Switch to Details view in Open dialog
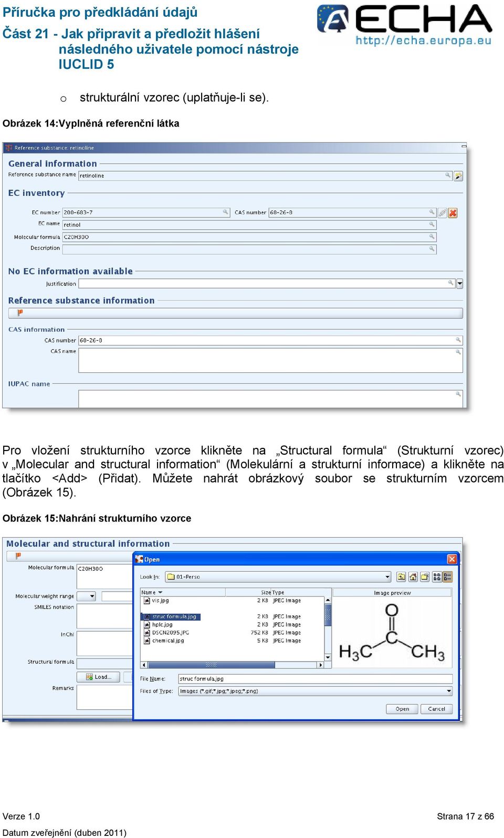This screenshot has width=504, height=838. click(447, 577)
